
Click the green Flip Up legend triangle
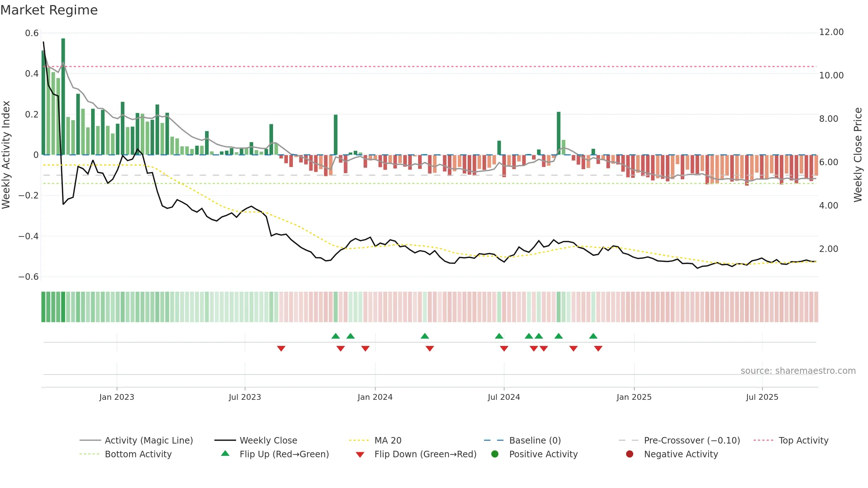(x=225, y=453)
